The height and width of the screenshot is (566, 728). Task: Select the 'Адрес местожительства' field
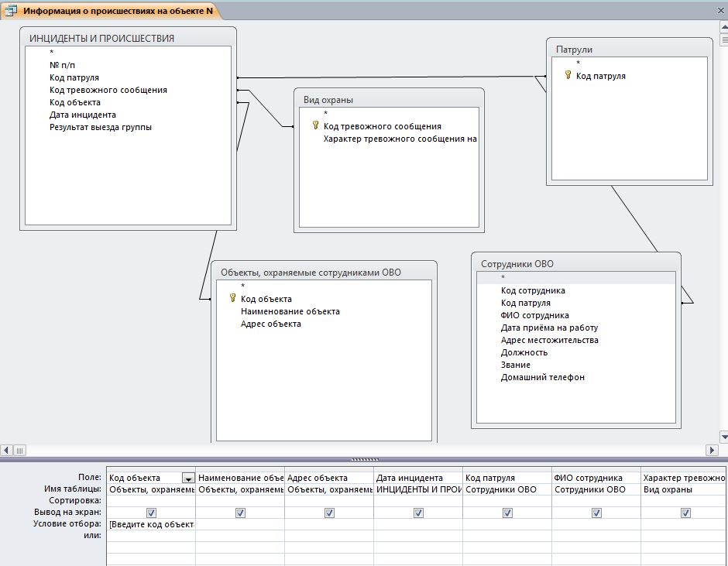point(549,341)
